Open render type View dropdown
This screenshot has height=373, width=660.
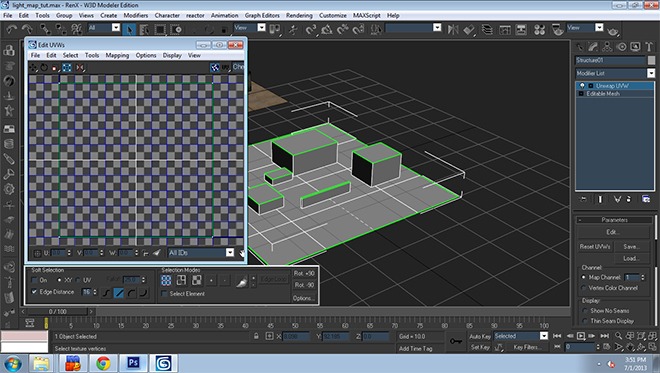[x=599, y=28]
